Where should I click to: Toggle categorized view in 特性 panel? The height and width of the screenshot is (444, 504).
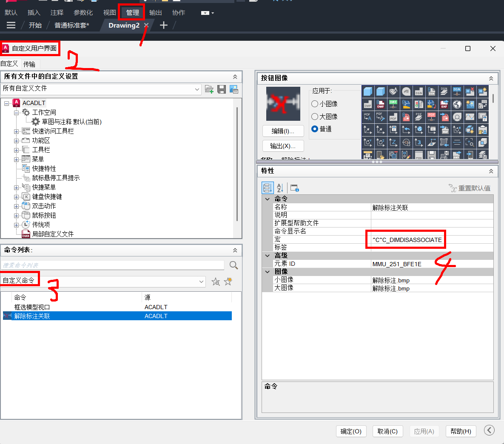tap(268, 188)
